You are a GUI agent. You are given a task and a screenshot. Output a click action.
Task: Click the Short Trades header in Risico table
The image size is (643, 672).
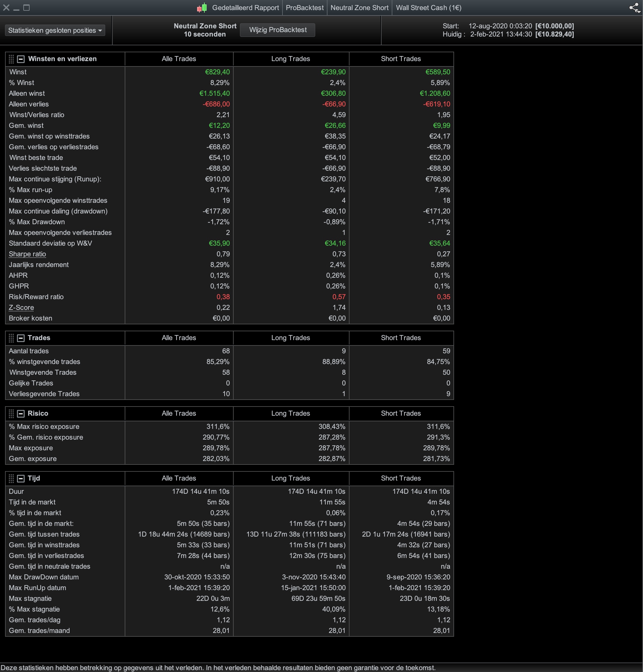click(401, 413)
